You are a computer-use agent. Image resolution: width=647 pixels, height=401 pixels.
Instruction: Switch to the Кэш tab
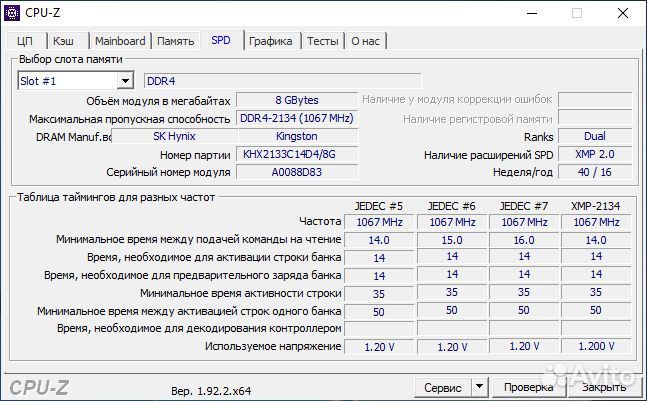click(x=64, y=41)
